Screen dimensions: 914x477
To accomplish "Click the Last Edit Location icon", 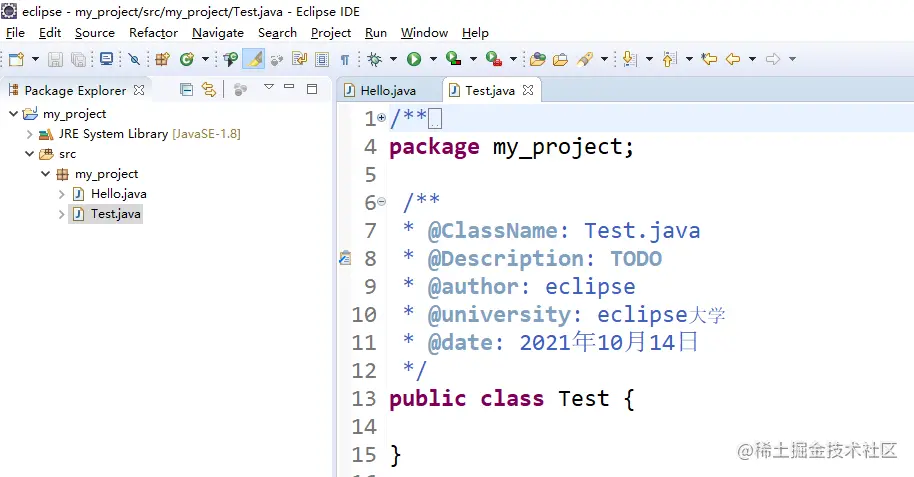I will [x=709, y=59].
